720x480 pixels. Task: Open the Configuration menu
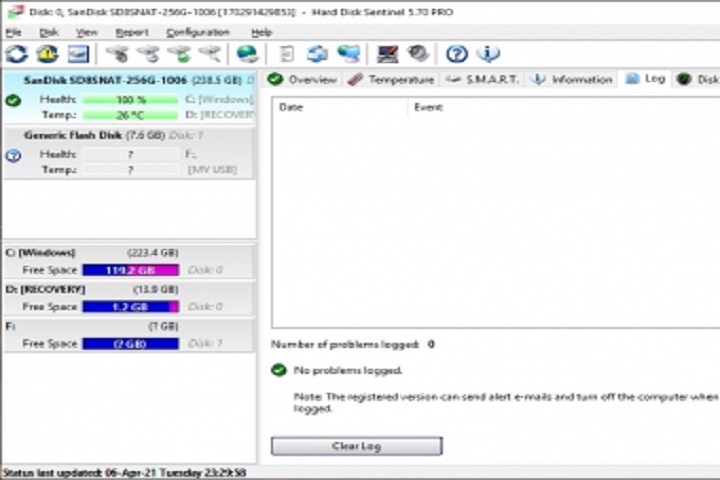pos(197,32)
